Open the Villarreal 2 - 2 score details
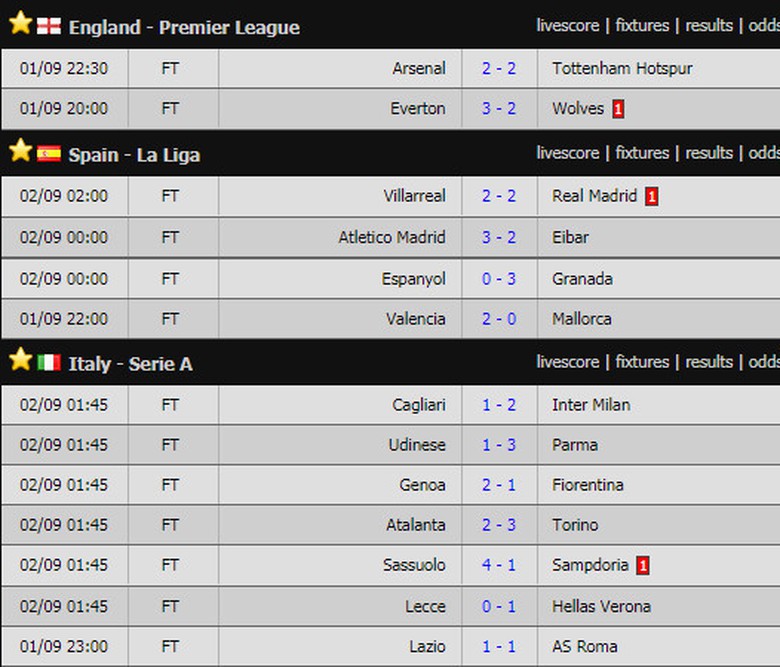Image resolution: width=780 pixels, height=667 pixels. (x=499, y=196)
